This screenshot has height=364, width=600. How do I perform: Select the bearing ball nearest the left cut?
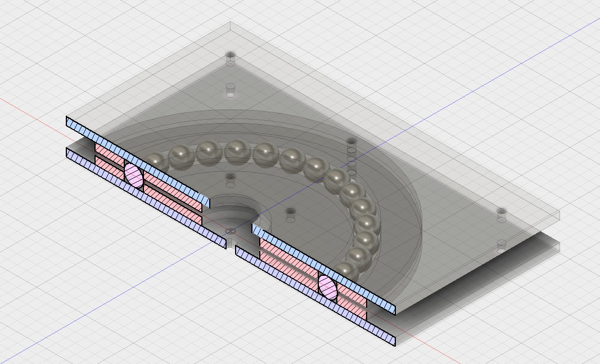pos(157,162)
